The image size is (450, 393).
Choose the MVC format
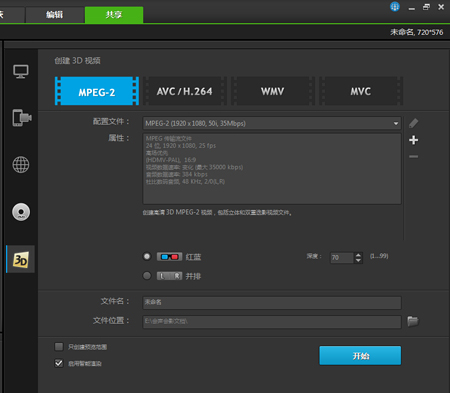(x=361, y=91)
